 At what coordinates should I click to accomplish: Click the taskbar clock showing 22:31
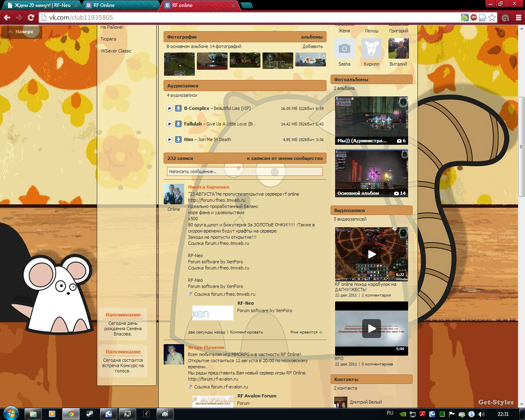[x=503, y=414]
